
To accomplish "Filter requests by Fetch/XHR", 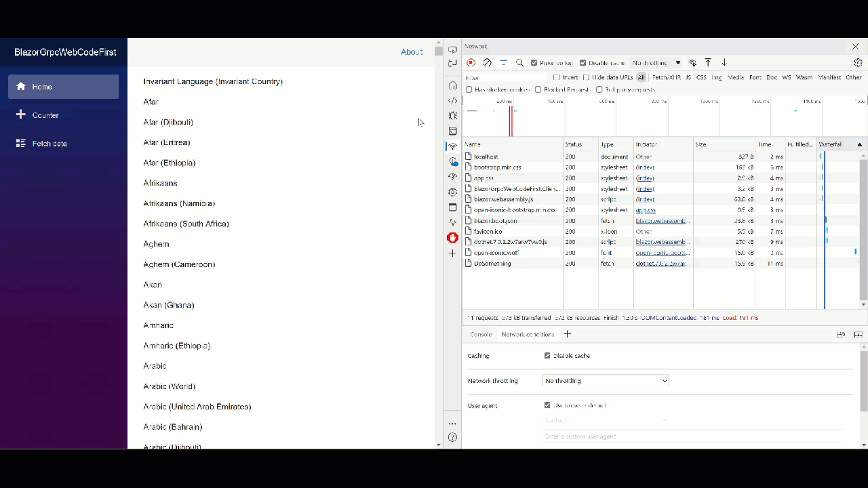I will click(x=666, y=77).
